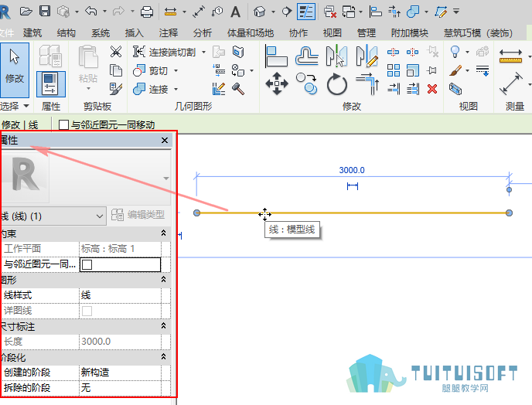Click the 连接 join geometry button

tap(151, 89)
